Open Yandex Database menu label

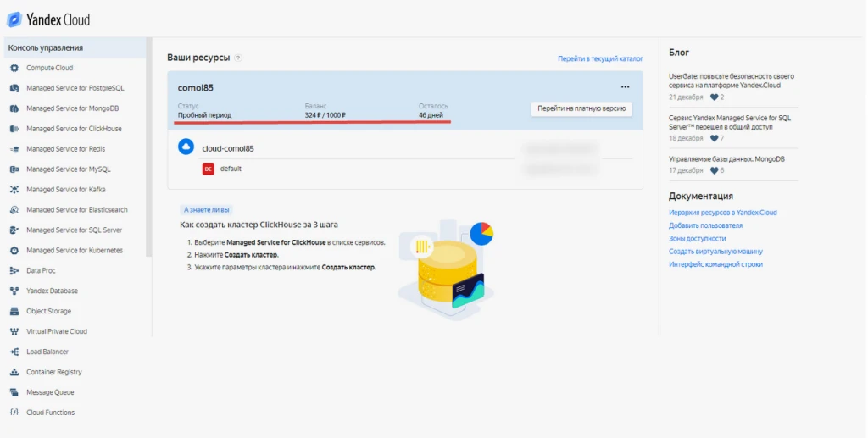pyautogui.click(x=52, y=291)
